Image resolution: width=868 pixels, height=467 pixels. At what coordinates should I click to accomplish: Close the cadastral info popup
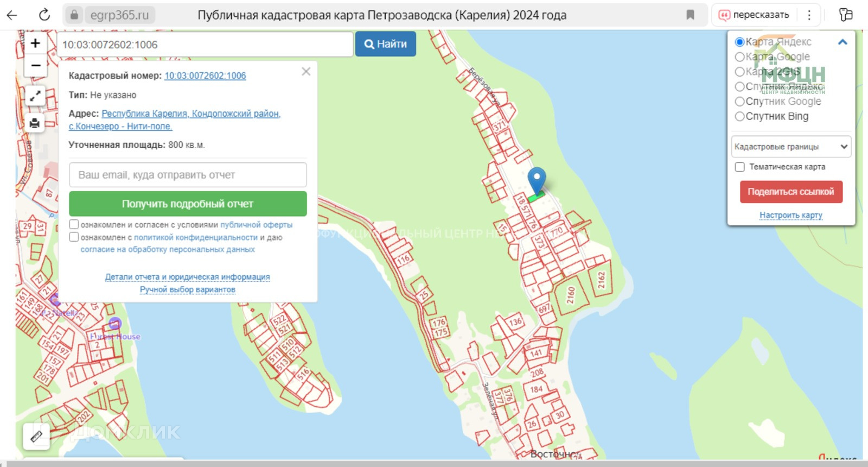[x=306, y=72]
